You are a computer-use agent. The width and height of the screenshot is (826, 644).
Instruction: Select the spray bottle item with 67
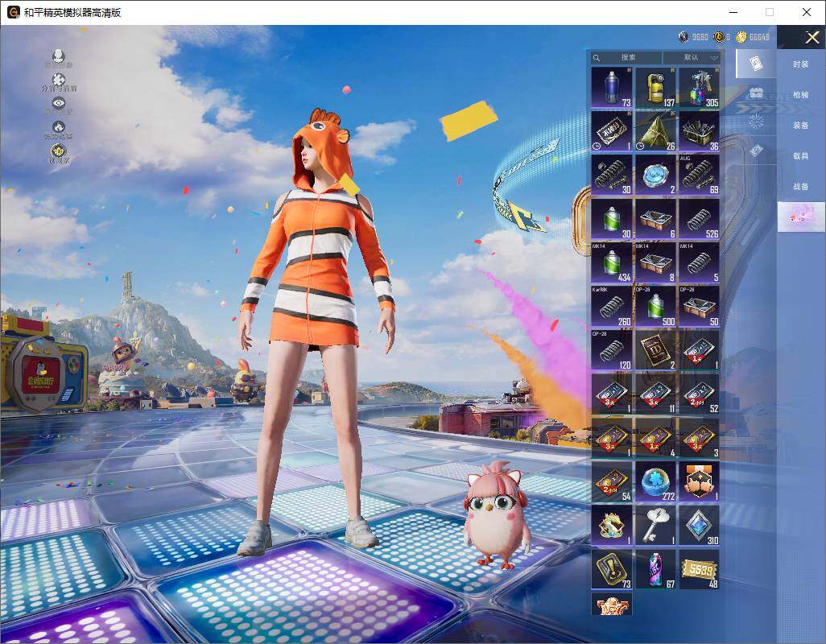(x=655, y=569)
